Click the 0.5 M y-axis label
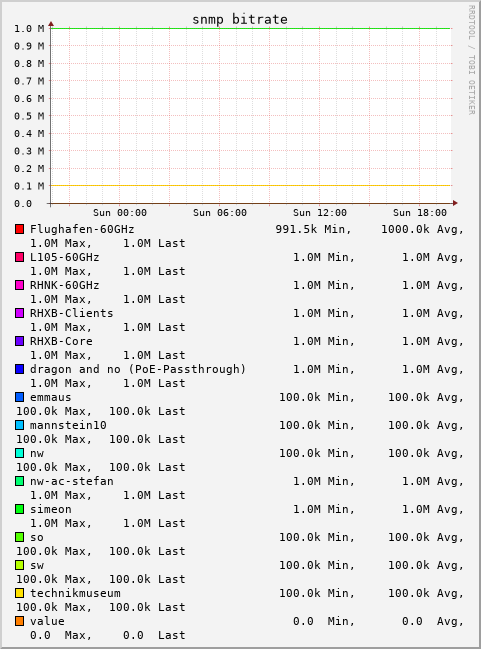Screen dimensions: 481x649 pos(29,116)
